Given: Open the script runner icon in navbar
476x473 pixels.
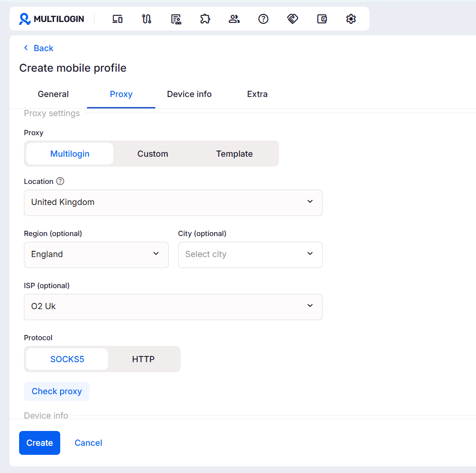Looking at the screenshot, I should pyautogui.click(x=176, y=19).
